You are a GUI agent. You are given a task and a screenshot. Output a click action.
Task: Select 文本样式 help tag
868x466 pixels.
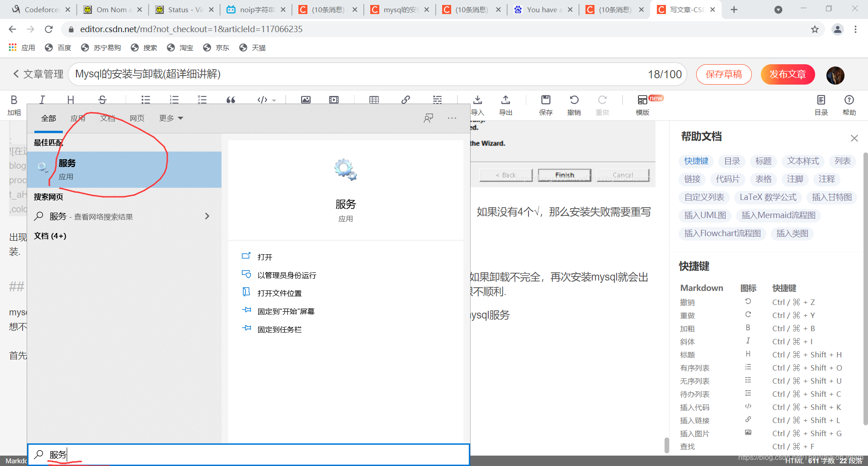(803, 161)
